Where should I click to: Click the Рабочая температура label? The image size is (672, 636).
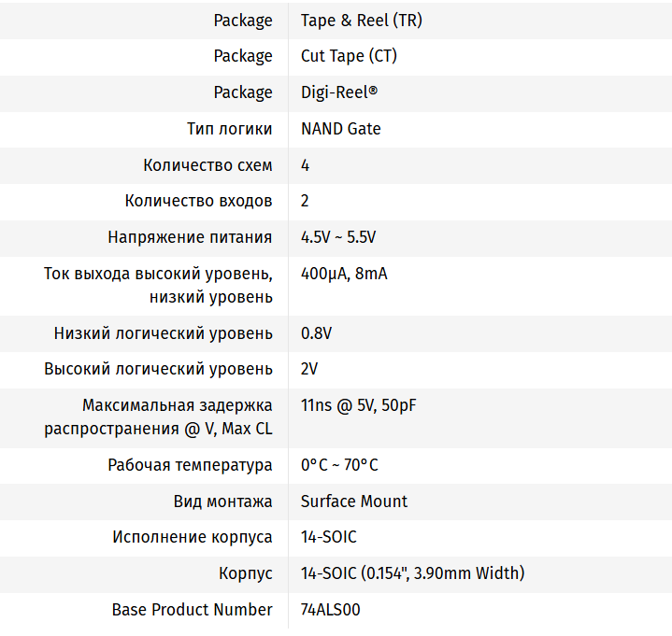pyautogui.click(x=190, y=465)
